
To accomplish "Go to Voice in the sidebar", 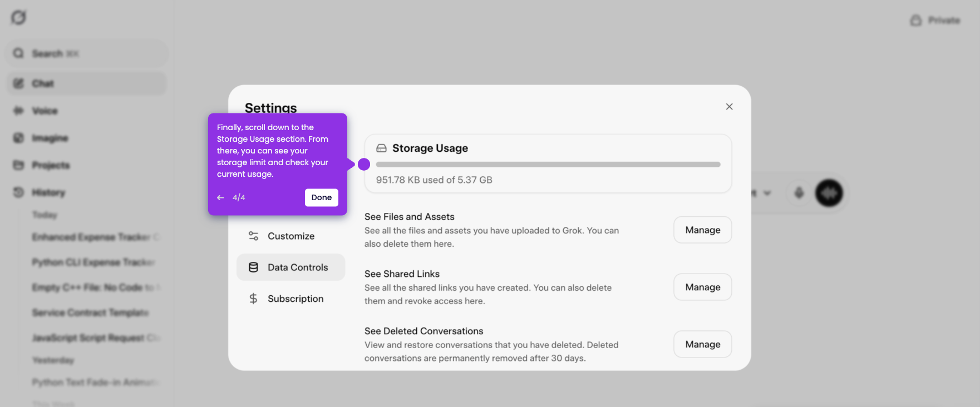I will [x=87, y=111].
